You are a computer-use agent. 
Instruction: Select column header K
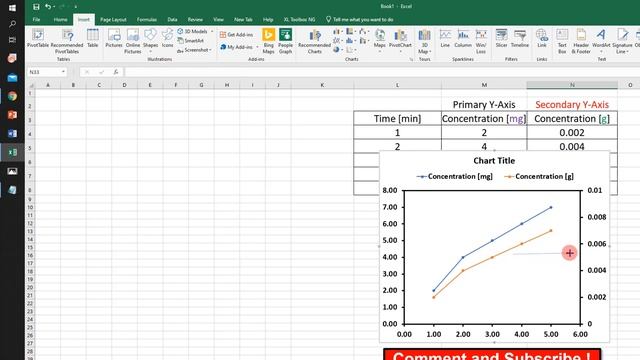[x=322, y=85]
